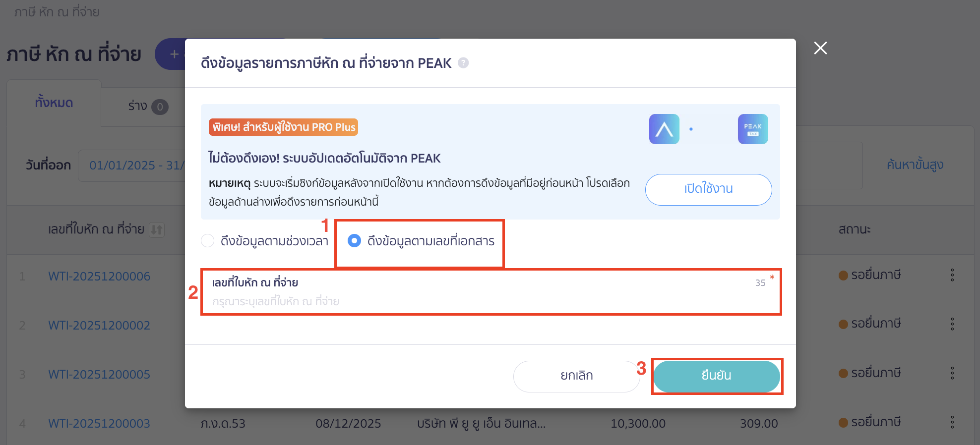Viewport: 980px width, 445px height.
Task: Switch to the ทั้งหมด tab
Action: pos(54,103)
